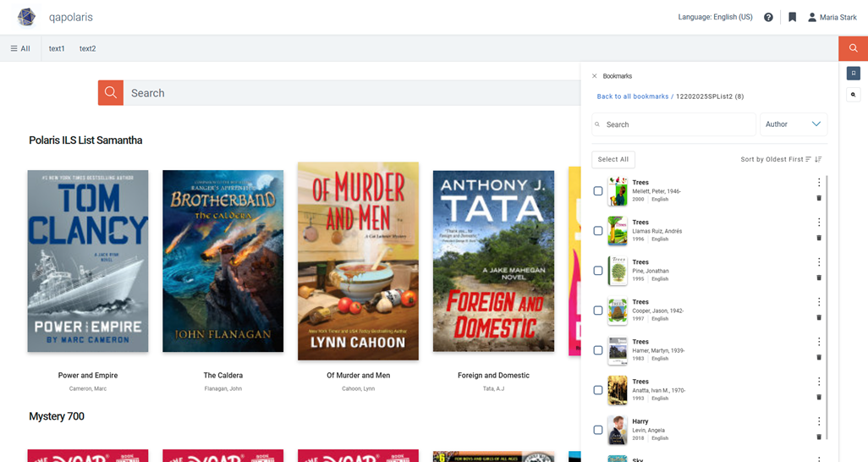This screenshot has width=868, height=462.
Task: Open the Power and Empire book cover
Action: tap(88, 261)
